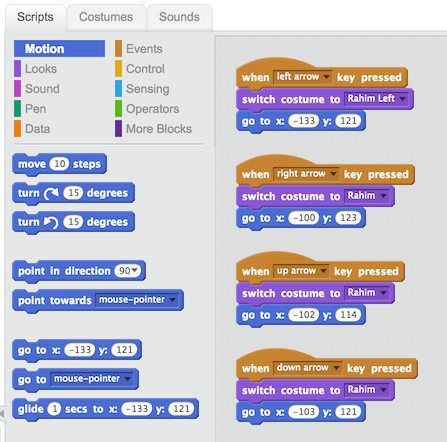
Task: Open the left arrow key dropdown
Action: pos(302,77)
